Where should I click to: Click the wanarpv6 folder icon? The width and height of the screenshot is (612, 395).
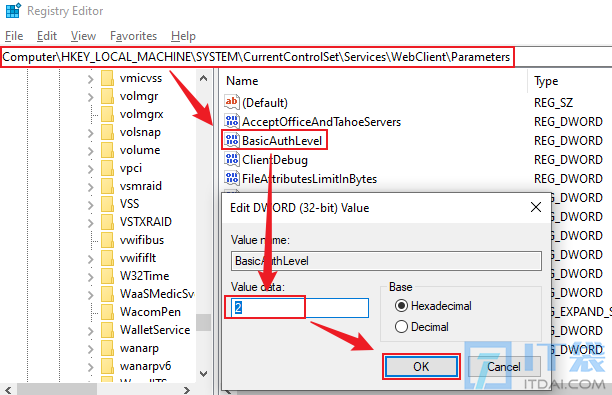pyautogui.click(x=107, y=366)
